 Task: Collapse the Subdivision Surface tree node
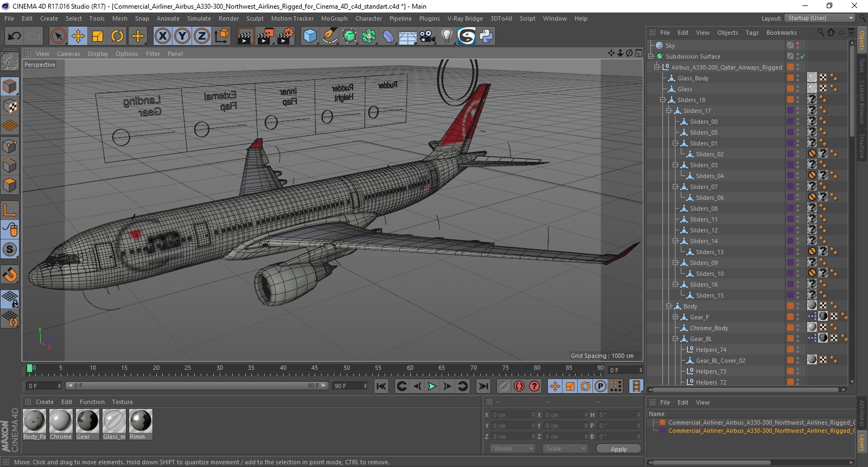(651, 56)
